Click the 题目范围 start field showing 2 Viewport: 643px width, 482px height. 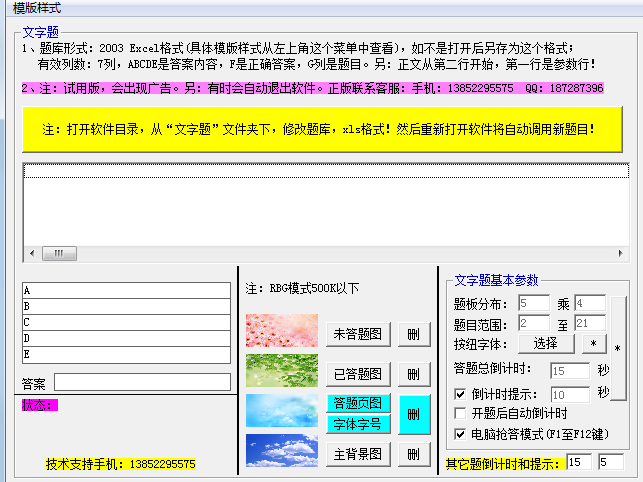click(534, 323)
